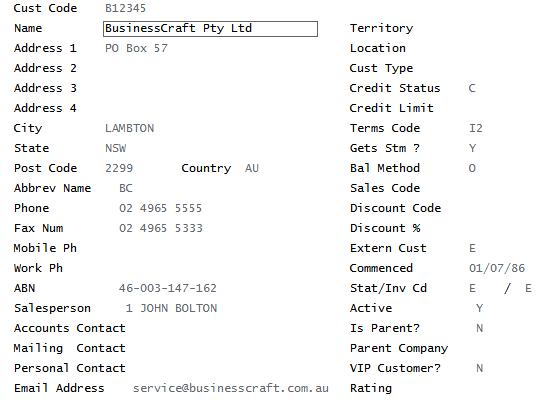Toggle the Active Y value
The height and width of the screenshot is (409, 557).
(x=479, y=308)
